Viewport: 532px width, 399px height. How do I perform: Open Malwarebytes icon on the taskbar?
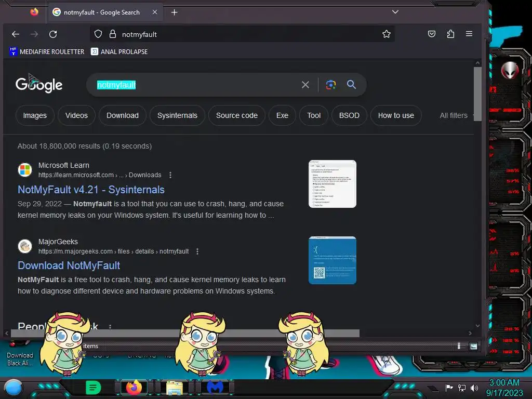click(215, 388)
